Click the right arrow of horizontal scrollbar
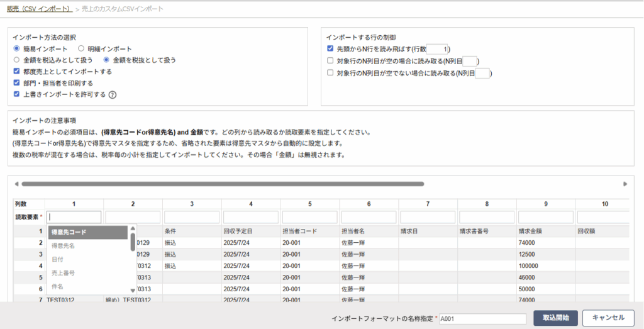This screenshot has height=329, width=644. pos(625,184)
